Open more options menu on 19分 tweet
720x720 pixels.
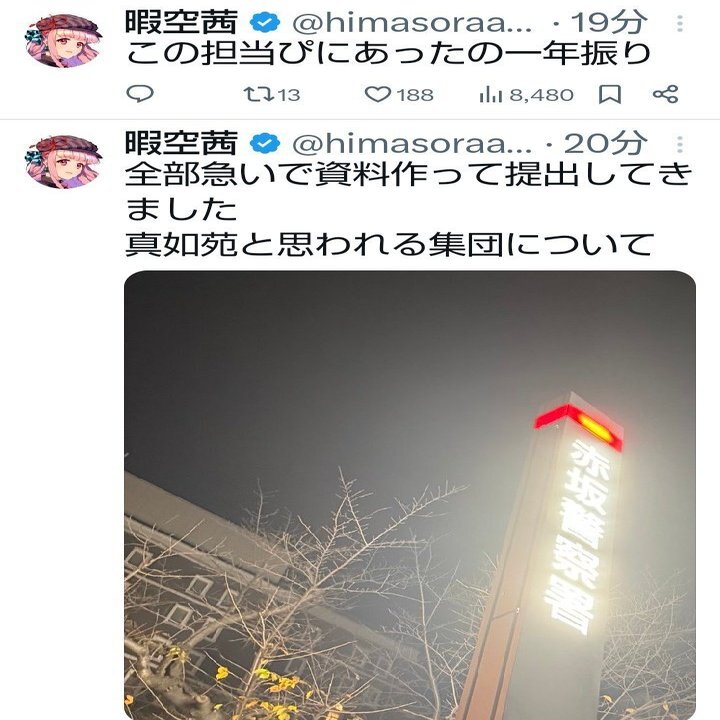tap(680, 23)
